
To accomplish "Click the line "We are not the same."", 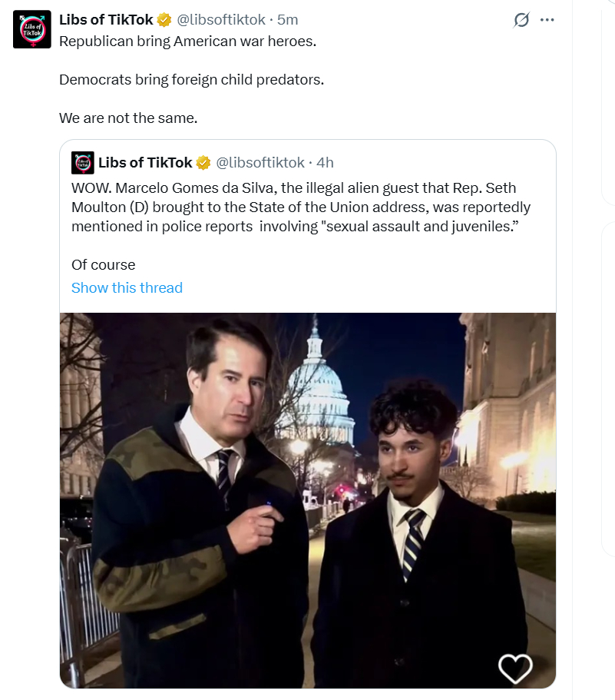I will tap(127, 118).
